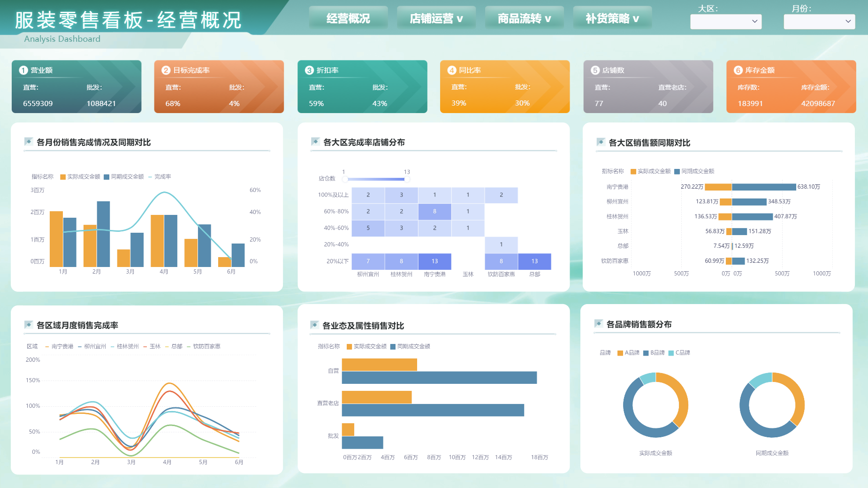Click the number 5 badge on 店铺数 card
The image size is (868, 488).
(x=595, y=70)
